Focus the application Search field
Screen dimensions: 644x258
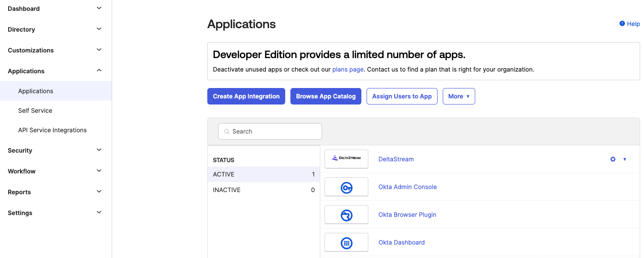270,131
